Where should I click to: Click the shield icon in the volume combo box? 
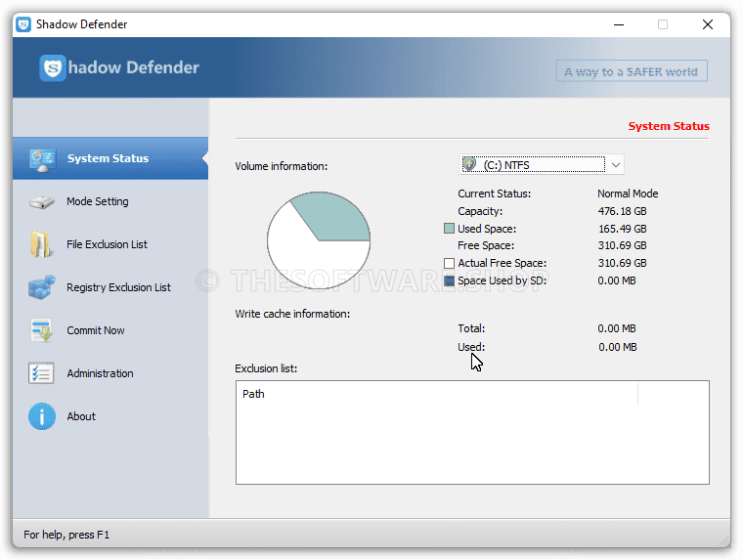click(x=469, y=164)
